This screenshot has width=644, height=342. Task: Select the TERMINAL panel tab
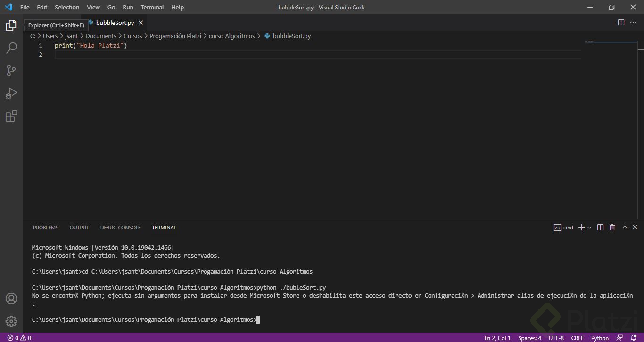click(x=164, y=228)
